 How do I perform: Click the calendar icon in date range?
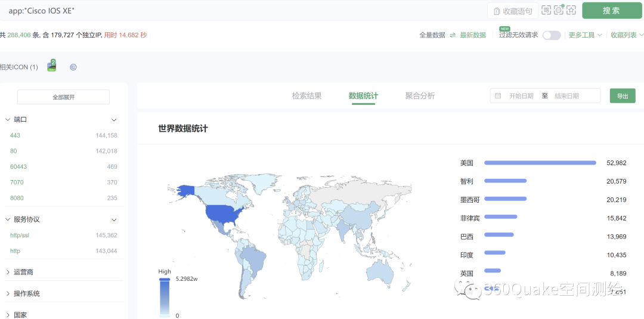498,95
